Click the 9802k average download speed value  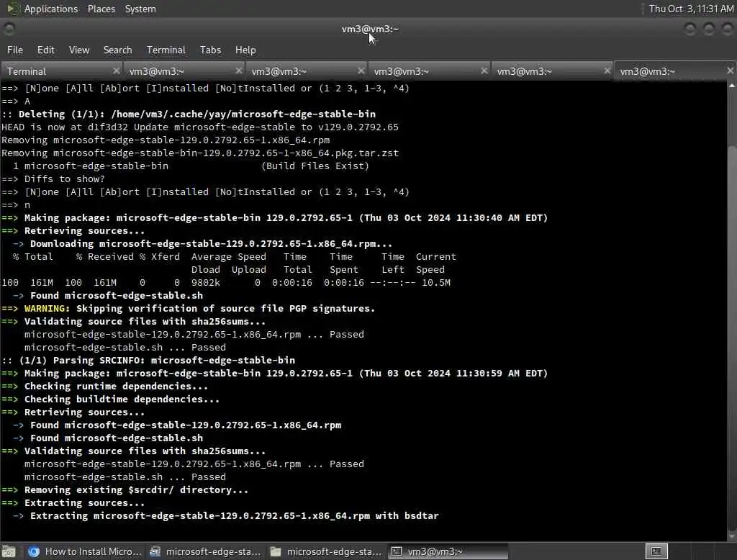(205, 283)
